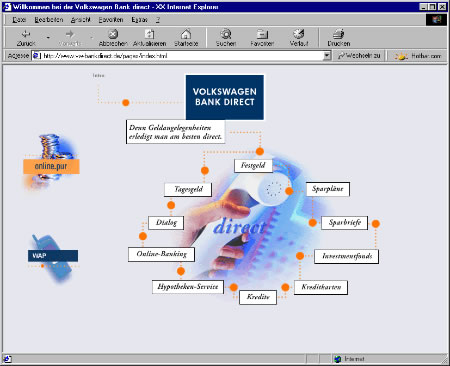This screenshot has height=366, width=450.
Task: Open the Festgeld link
Action: [253, 165]
